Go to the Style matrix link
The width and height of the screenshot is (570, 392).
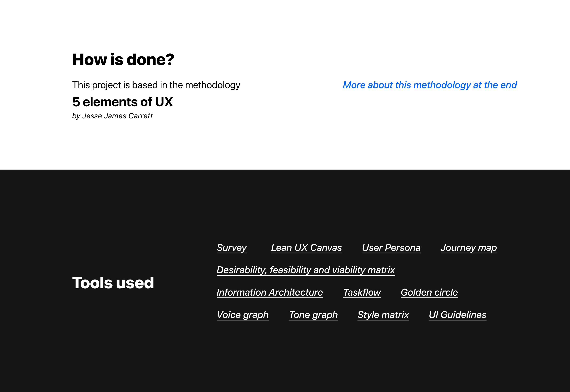383,315
